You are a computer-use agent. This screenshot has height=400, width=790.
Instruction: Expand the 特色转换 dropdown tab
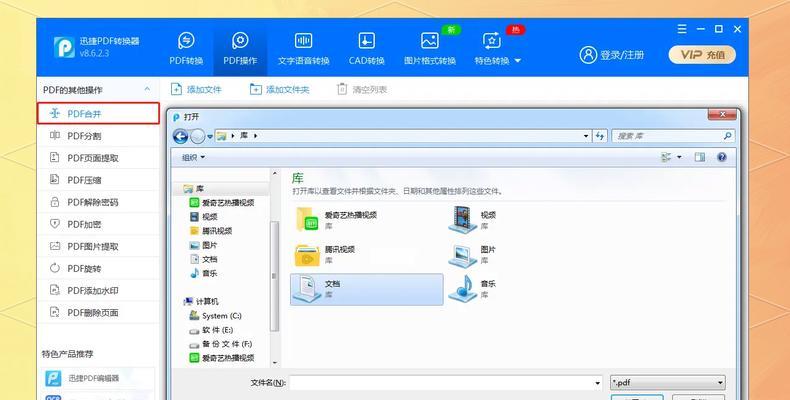point(497,49)
